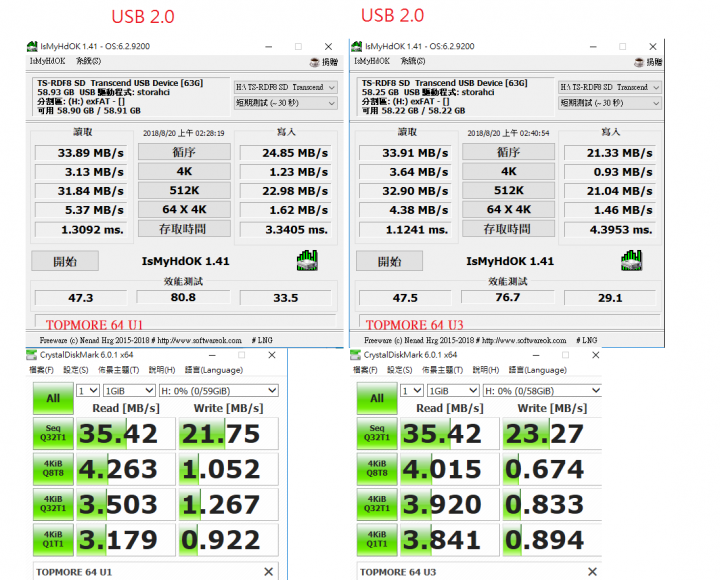Click the IsMyHdOK app icon in right title bar
This screenshot has width=720, height=580.
pos(357,46)
